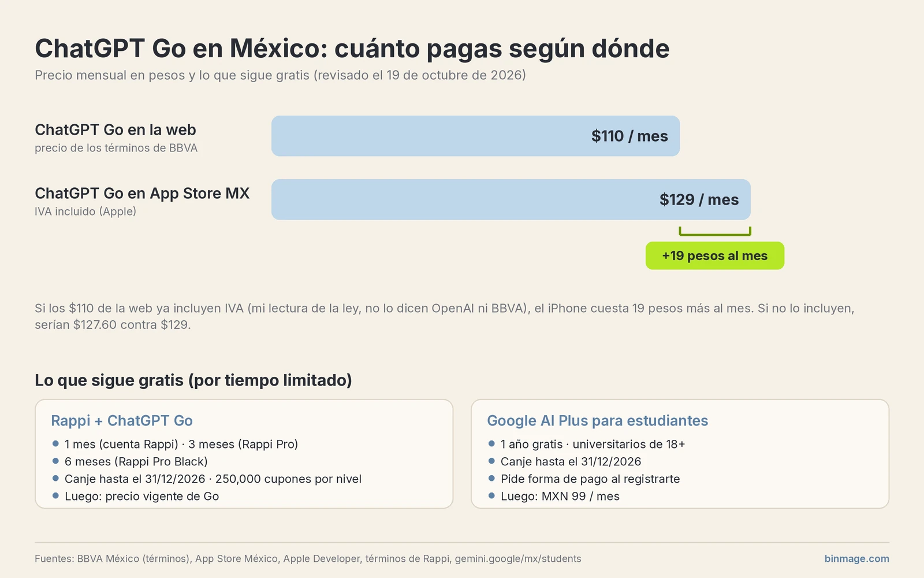Click 'Pide forma de pago al registrarte'

coord(590,479)
